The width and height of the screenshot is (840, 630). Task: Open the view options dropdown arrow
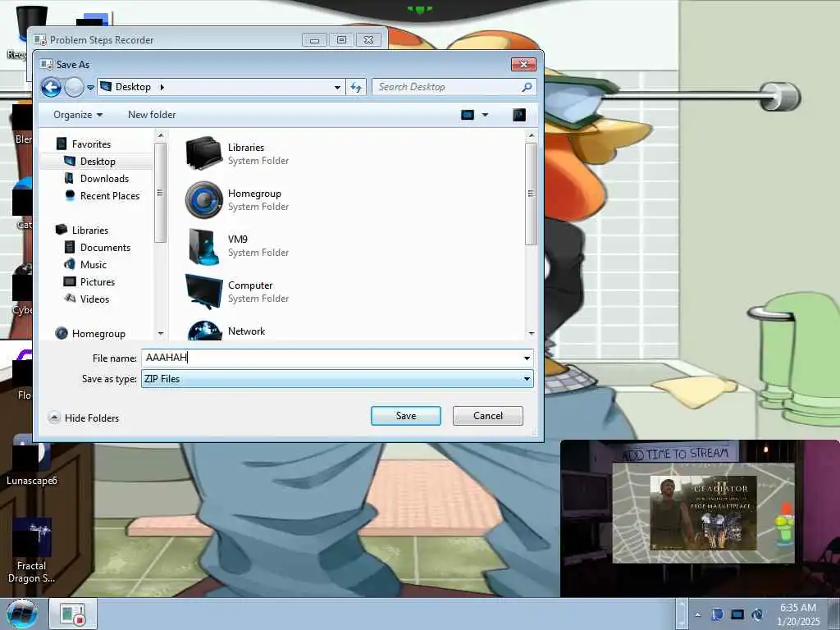485,115
